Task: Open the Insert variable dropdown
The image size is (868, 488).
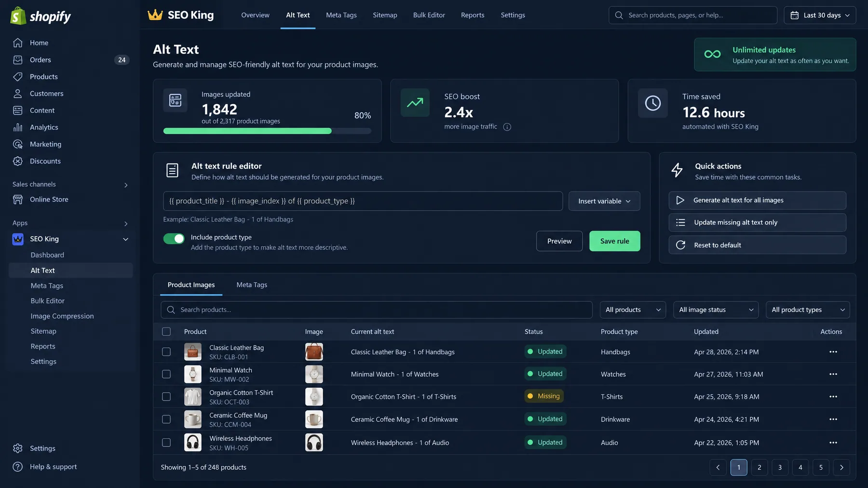Action: [604, 201]
